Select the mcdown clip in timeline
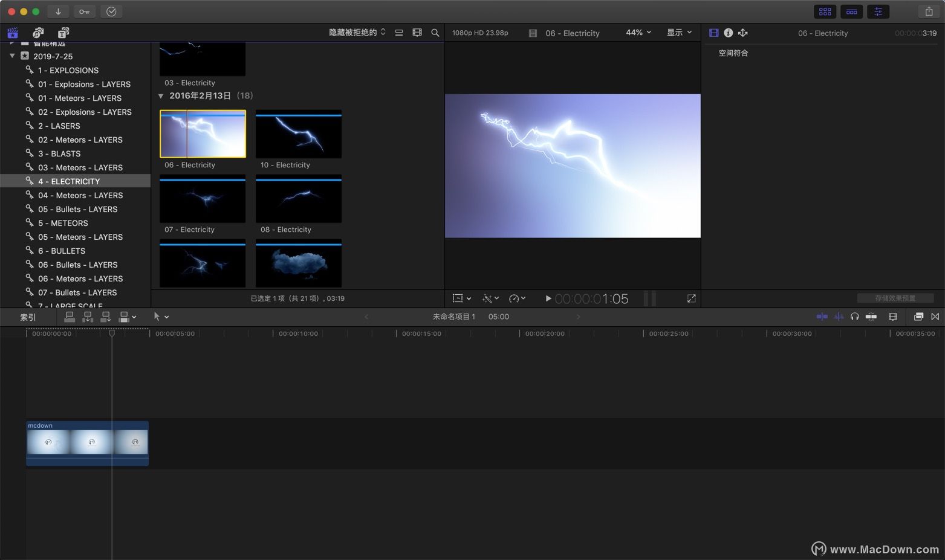 87,443
